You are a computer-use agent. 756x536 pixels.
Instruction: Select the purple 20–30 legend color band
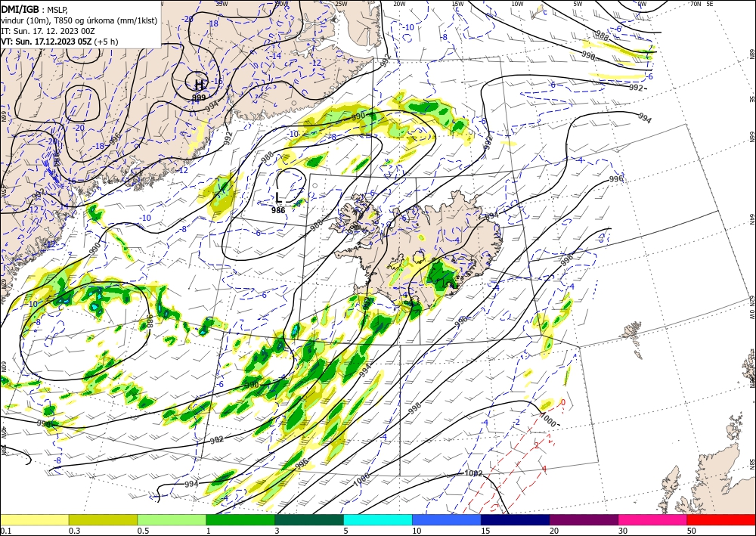(584, 519)
